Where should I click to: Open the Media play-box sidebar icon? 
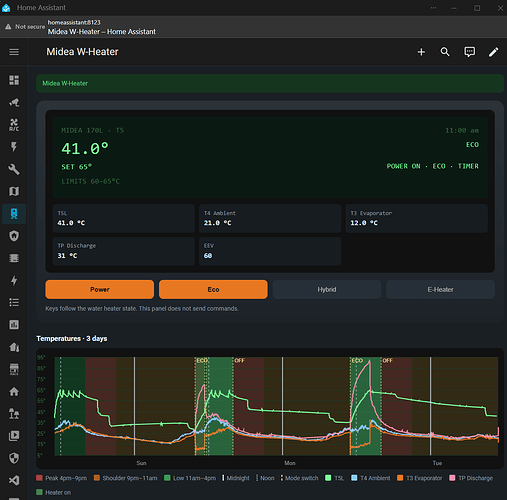pyautogui.click(x=14, y=436)
